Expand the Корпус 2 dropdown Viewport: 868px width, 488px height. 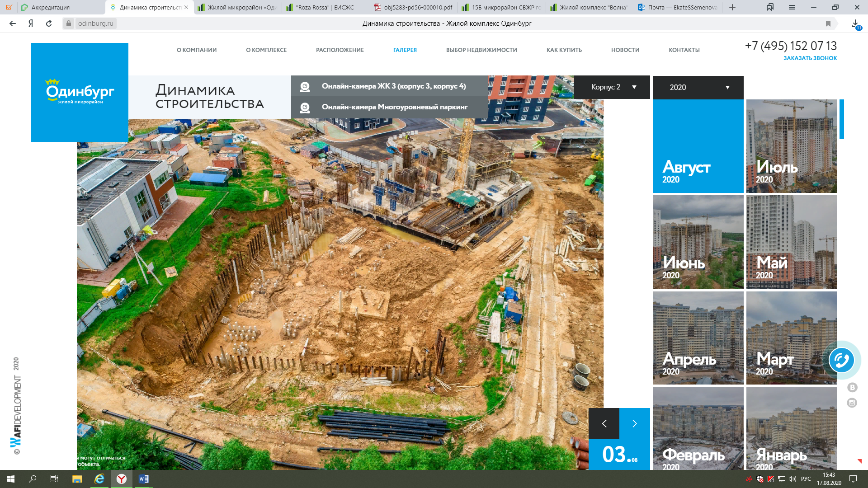[612, 87]
